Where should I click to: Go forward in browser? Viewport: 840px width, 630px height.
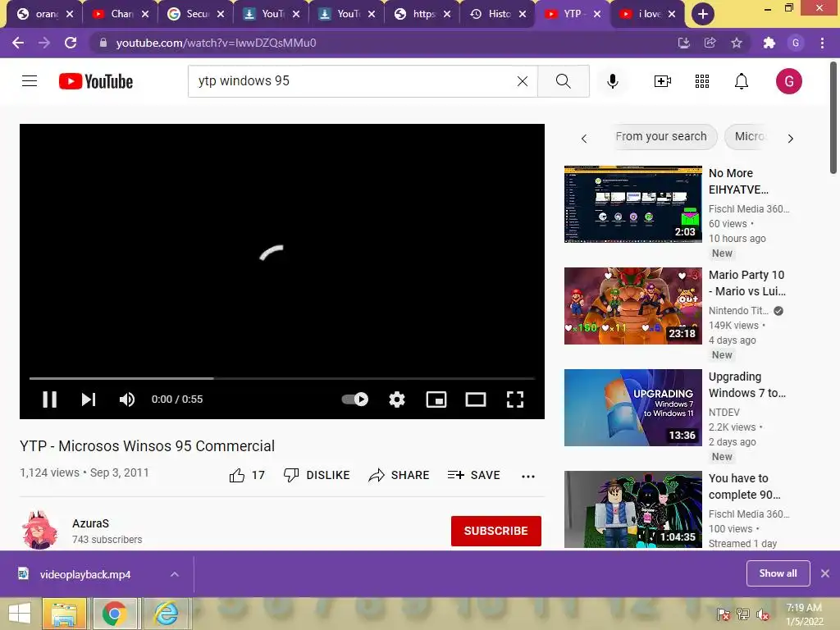(44, 43)
